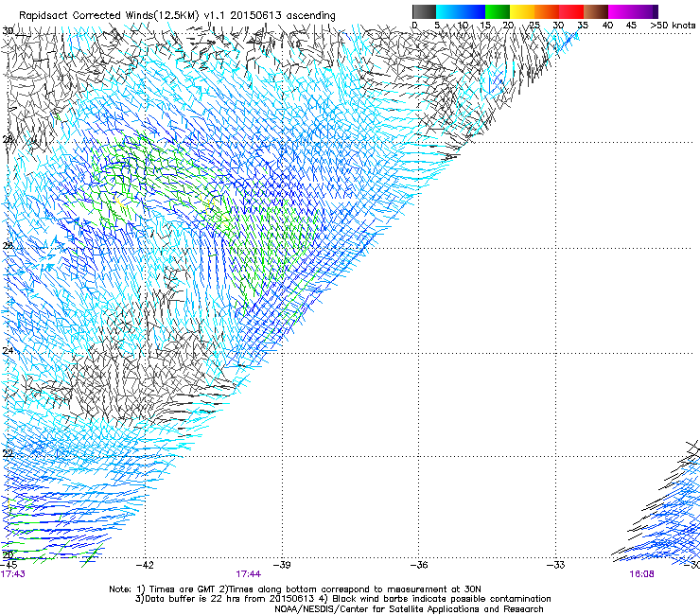Click the '>50 knots' legend label
Screen dimensions: 700x615
point(673,25)
